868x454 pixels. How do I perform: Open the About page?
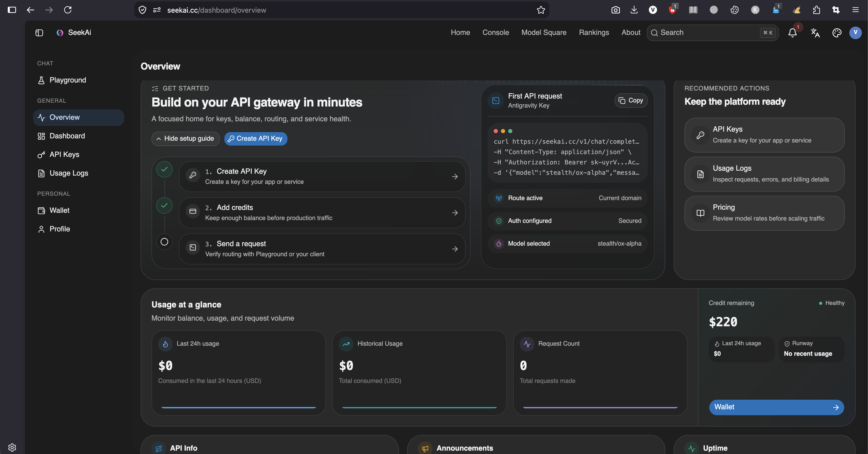coord(631,33)
